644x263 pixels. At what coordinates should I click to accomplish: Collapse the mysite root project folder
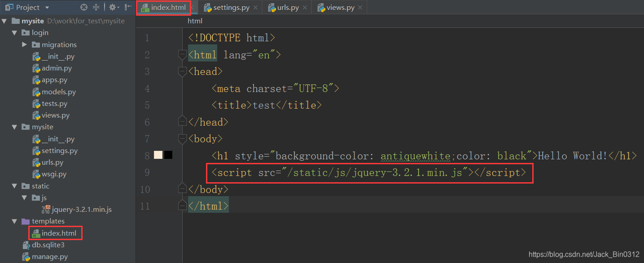(5, 21)
